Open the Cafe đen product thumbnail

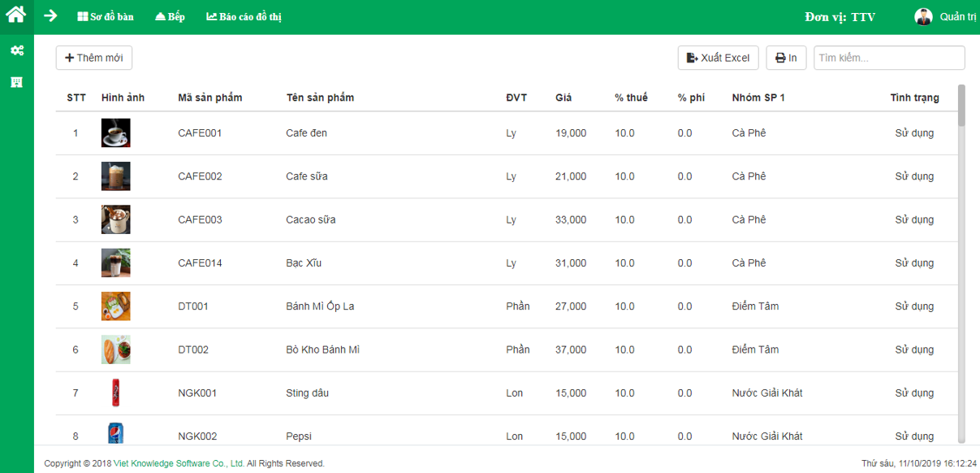[115, 132]
